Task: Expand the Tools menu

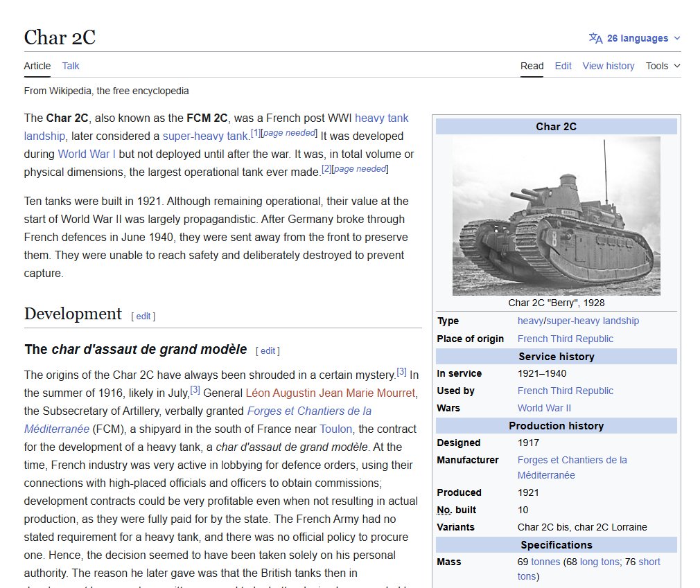Action: click(663, 66)
